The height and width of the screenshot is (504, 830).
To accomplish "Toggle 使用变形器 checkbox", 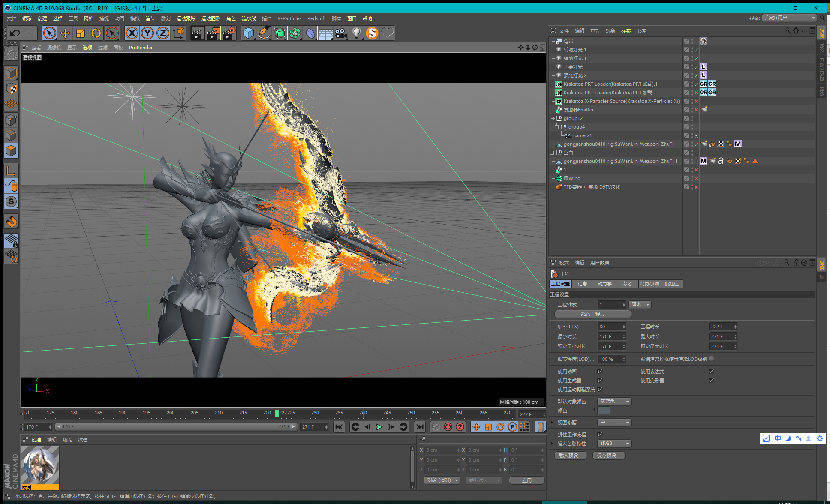I will (711, 381).
